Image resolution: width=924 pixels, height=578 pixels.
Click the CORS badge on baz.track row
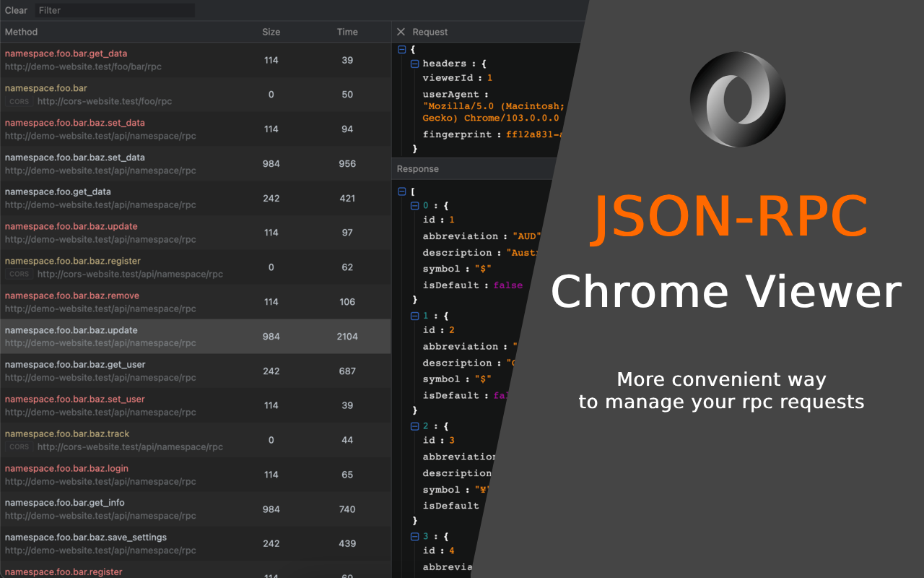pos(19,447)
